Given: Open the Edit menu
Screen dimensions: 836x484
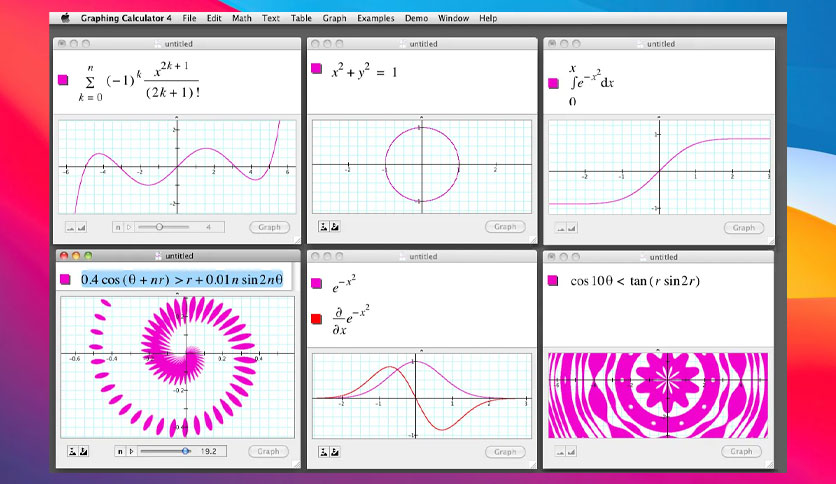Looking at the screenshot, I should coord(214,18).
